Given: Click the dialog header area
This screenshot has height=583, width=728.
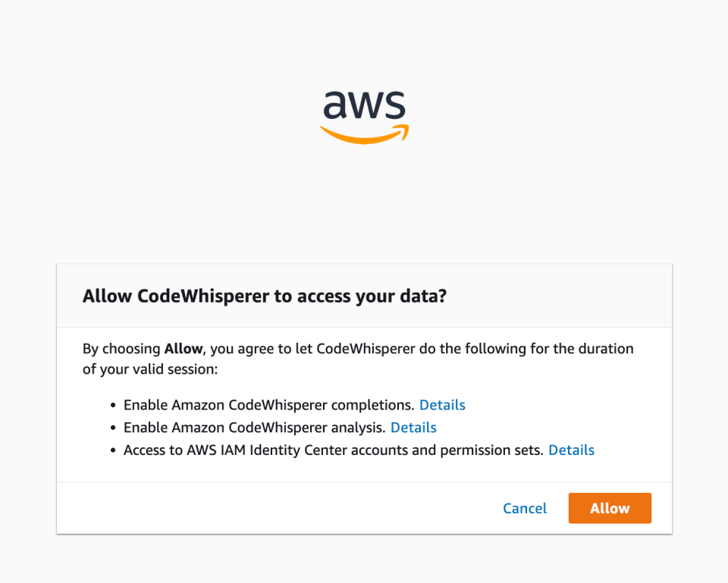Looking at the screenshot, I should [x=364, y=296].
